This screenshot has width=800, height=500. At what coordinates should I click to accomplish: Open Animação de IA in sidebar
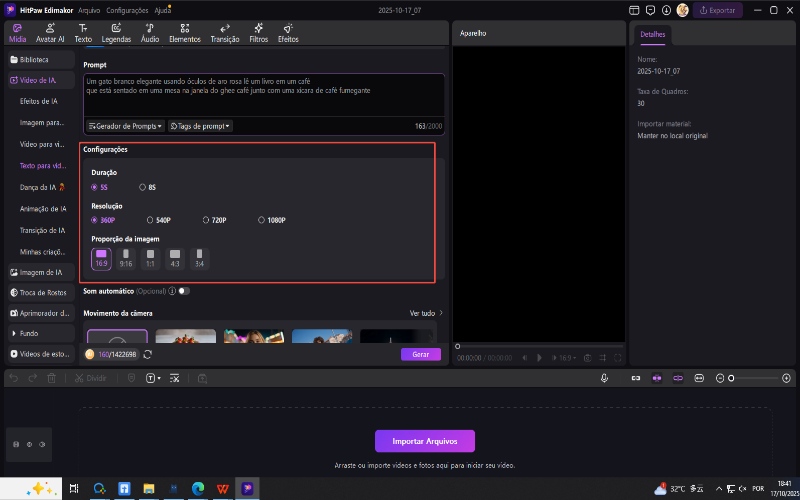43,209
